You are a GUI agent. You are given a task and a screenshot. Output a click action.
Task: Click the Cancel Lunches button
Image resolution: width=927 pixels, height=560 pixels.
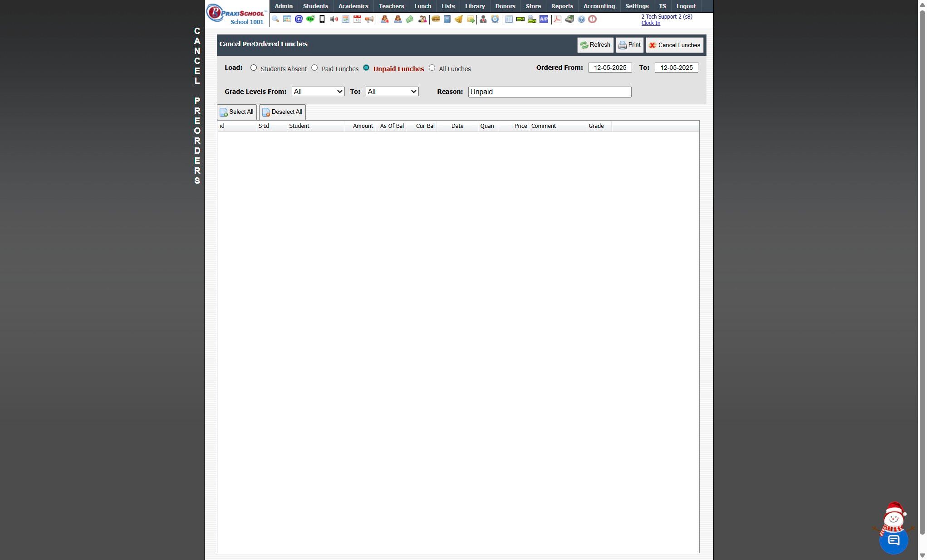tap(674, 45)
